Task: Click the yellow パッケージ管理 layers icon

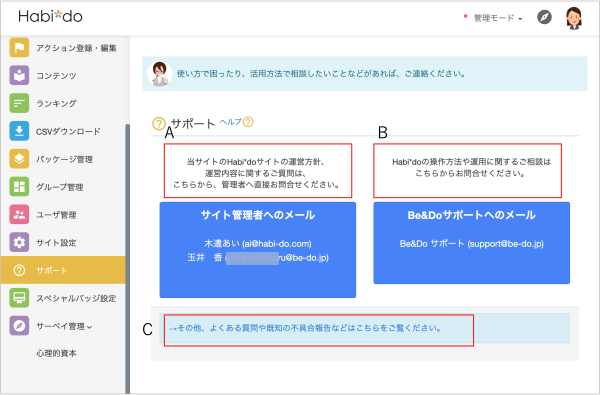Action: coord(19,159)
